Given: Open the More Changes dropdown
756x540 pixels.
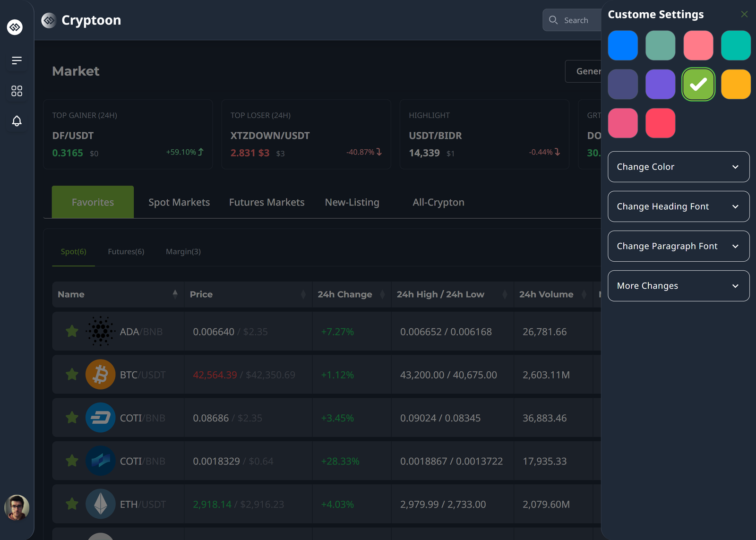Looking at the screenshot, I should pos(678,286).
